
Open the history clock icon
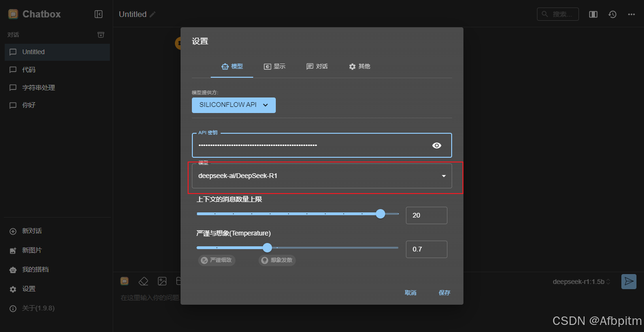(612, 14)
